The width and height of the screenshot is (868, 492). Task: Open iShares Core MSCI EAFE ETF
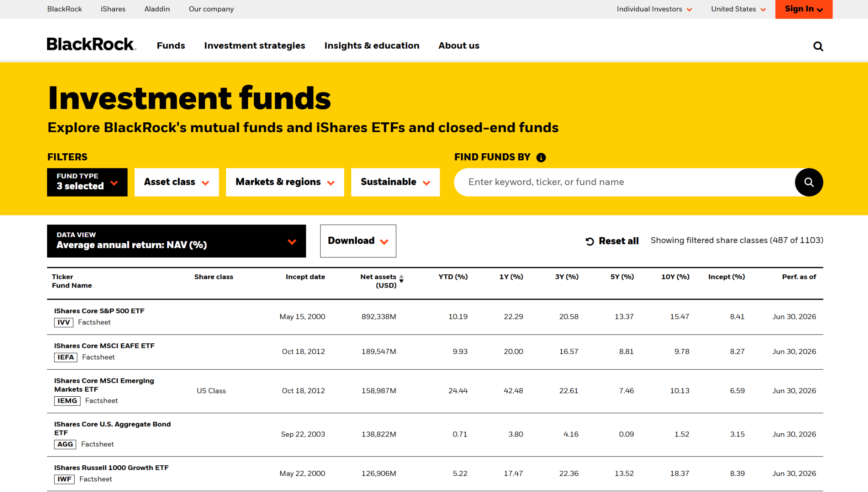pos(104,346)
